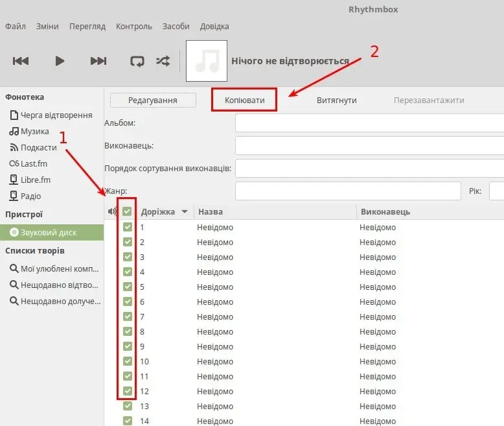The width and height of the screenshot is (504, 426).
Task: Uncheck track 14 checkbox
Action: pyautogui.click(x=128, y=421)
